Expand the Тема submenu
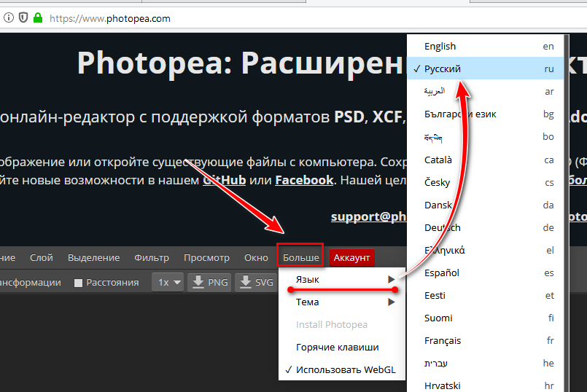The height and width of the screenshot is (392, 587). tap(342, 302)
